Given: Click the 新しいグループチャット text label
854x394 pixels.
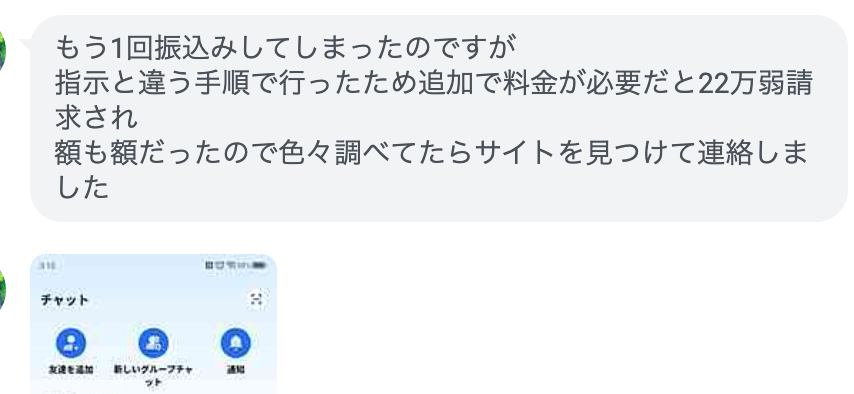Looking at the screenshot, I should [153, 375].
